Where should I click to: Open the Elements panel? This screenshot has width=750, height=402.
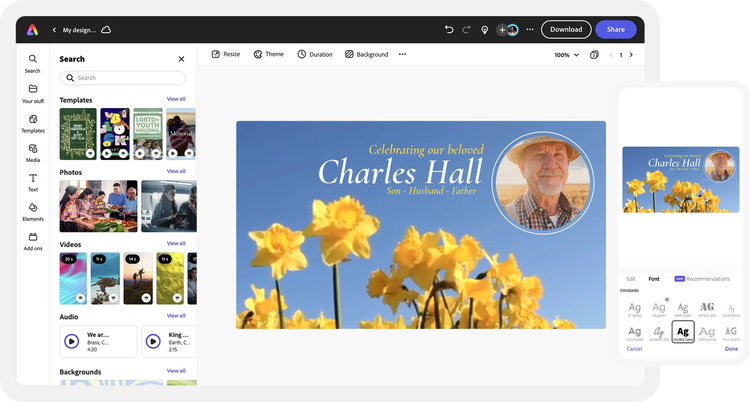coord(33,212)
